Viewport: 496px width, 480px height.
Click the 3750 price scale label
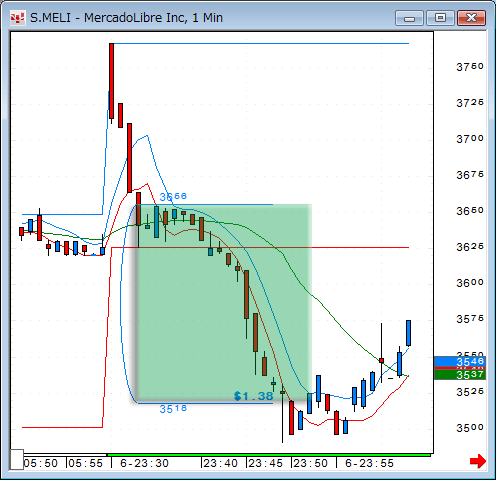470,67
